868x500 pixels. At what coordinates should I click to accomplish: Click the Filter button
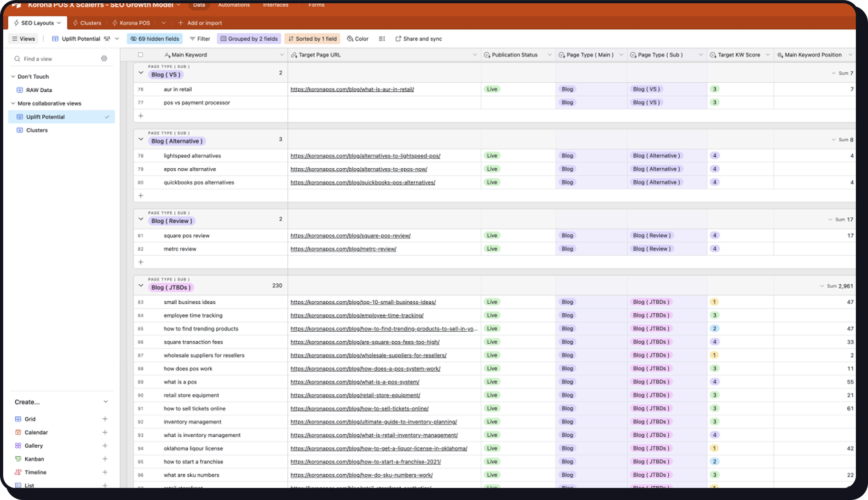point(200,39)
